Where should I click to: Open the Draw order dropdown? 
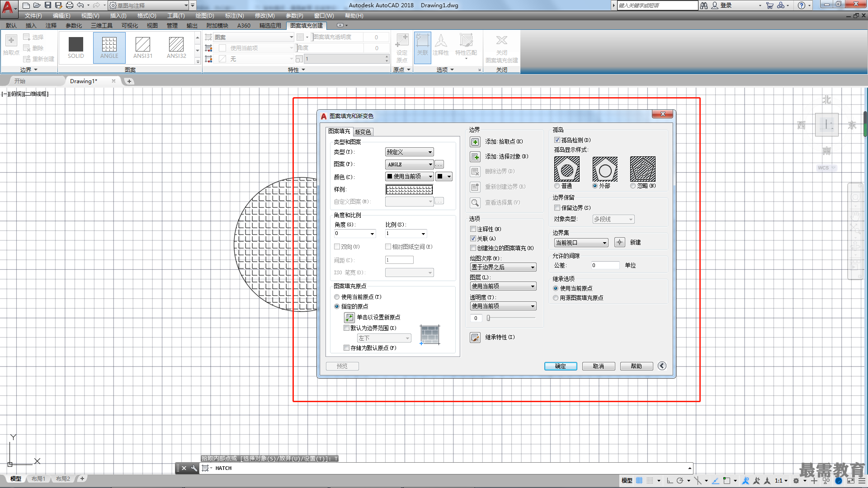pyautogui.click(x=503, y=267)
